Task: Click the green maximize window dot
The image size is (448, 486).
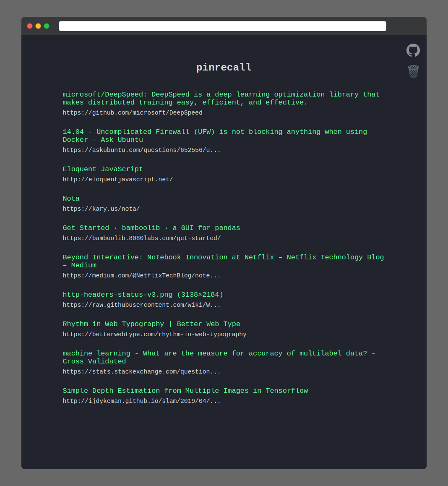Action: click(x=47, y=26)
